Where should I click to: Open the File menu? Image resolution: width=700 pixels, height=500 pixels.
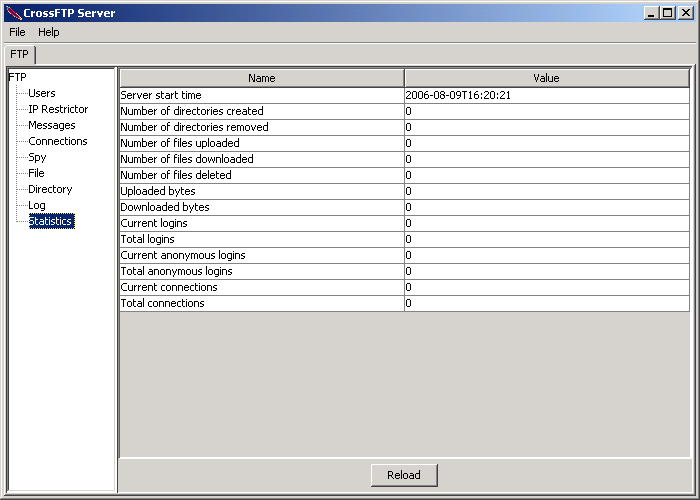pos(17,32)
